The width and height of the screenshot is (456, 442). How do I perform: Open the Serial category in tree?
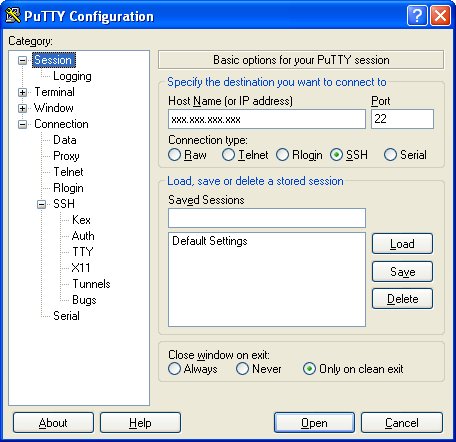(66, 316)
